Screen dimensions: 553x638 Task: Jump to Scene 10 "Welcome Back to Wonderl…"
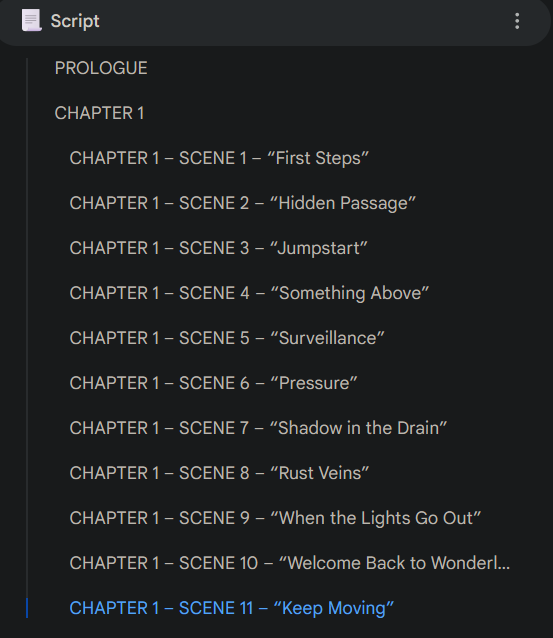(289, 563)
